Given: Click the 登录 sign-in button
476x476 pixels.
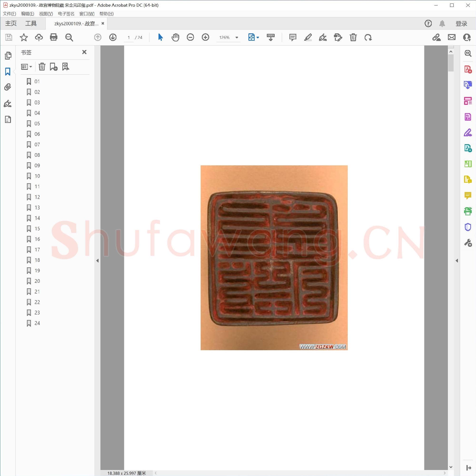Looking at the screenshot, I should click(461, 23).
